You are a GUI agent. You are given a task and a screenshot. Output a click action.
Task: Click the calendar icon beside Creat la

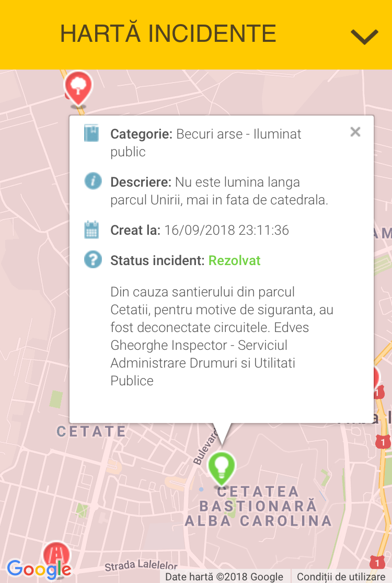pos(92,230)
